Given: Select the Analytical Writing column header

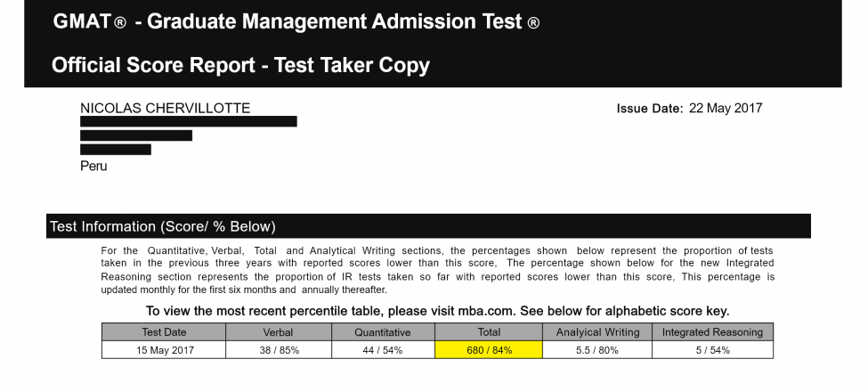Looking at the screenshot, I should [x=597, y=332].
